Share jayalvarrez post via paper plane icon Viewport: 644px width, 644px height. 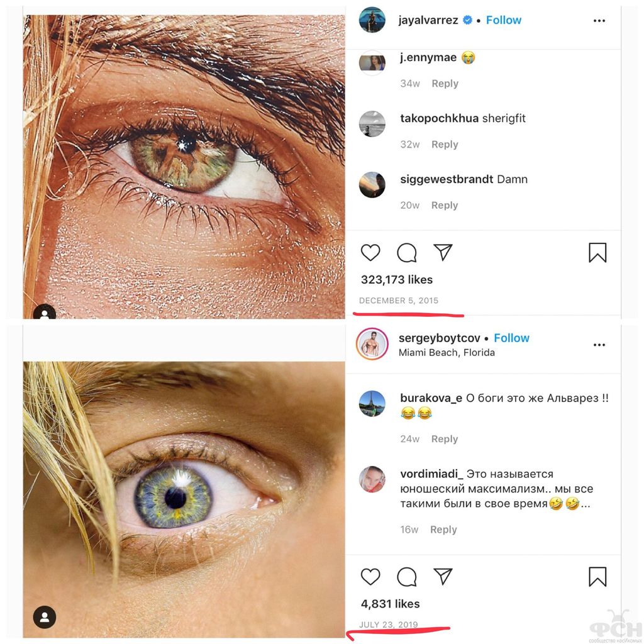tap(443, 253)
